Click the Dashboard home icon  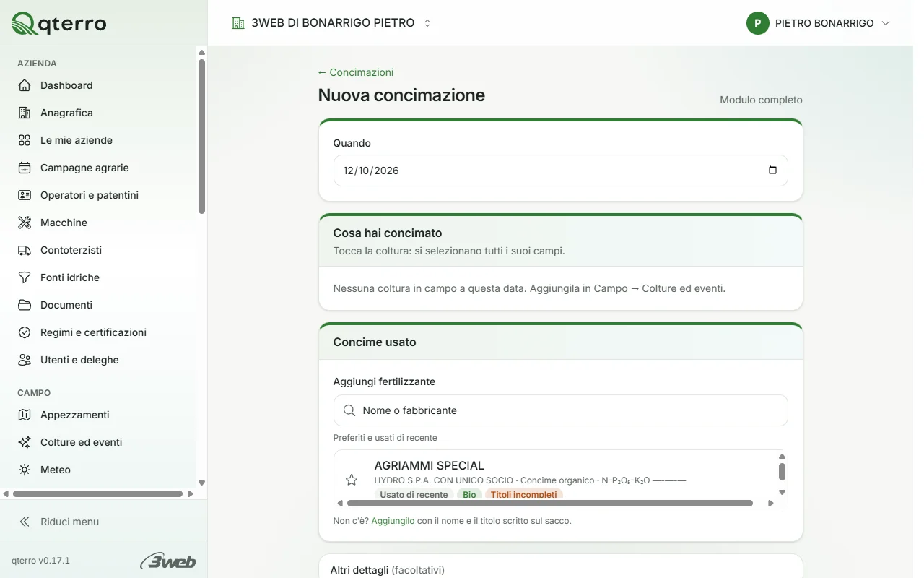point(25,85)
